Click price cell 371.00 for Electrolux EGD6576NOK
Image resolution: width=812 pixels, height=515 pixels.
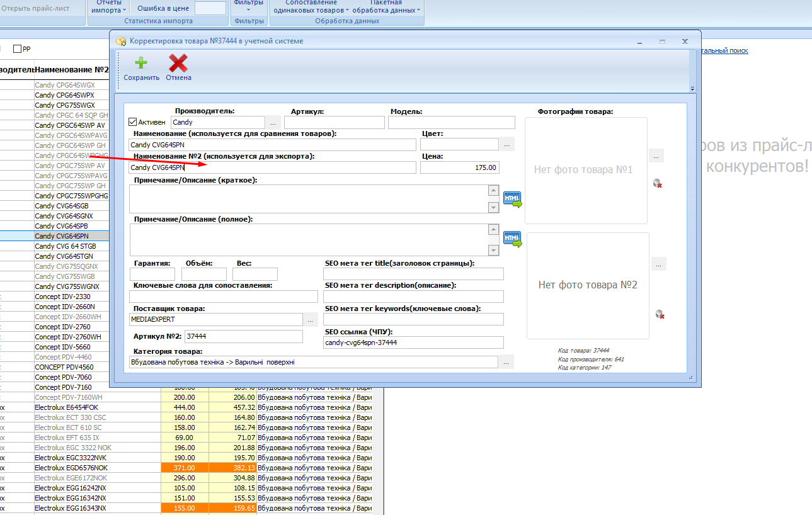185,468
